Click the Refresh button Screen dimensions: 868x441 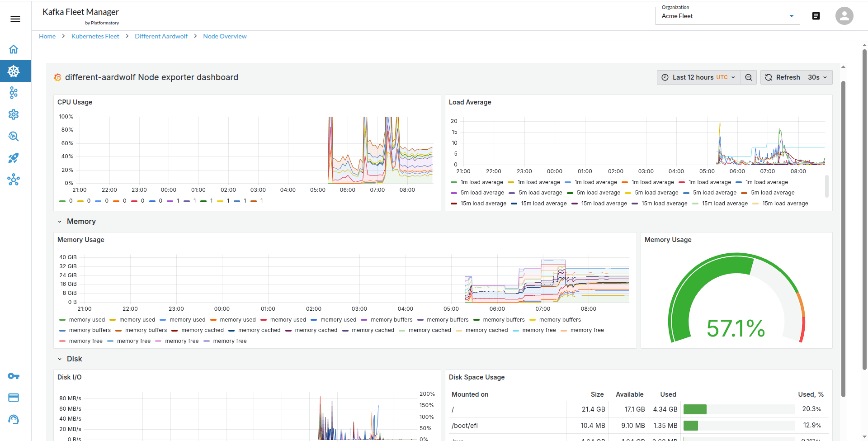click(783, 77)
